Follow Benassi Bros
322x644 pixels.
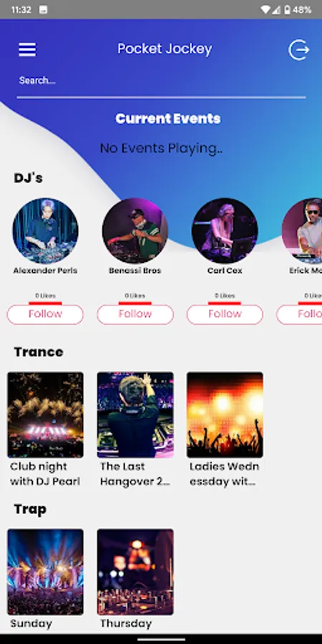(135, 314)
